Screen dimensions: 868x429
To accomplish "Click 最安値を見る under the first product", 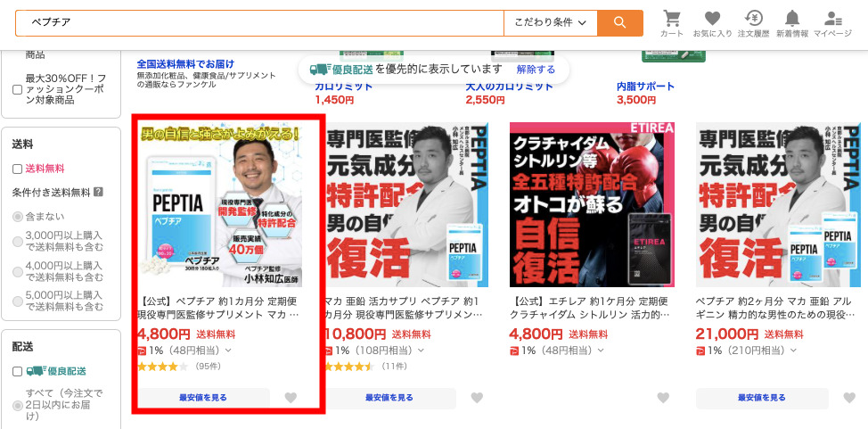I will [x=204, y=398].
